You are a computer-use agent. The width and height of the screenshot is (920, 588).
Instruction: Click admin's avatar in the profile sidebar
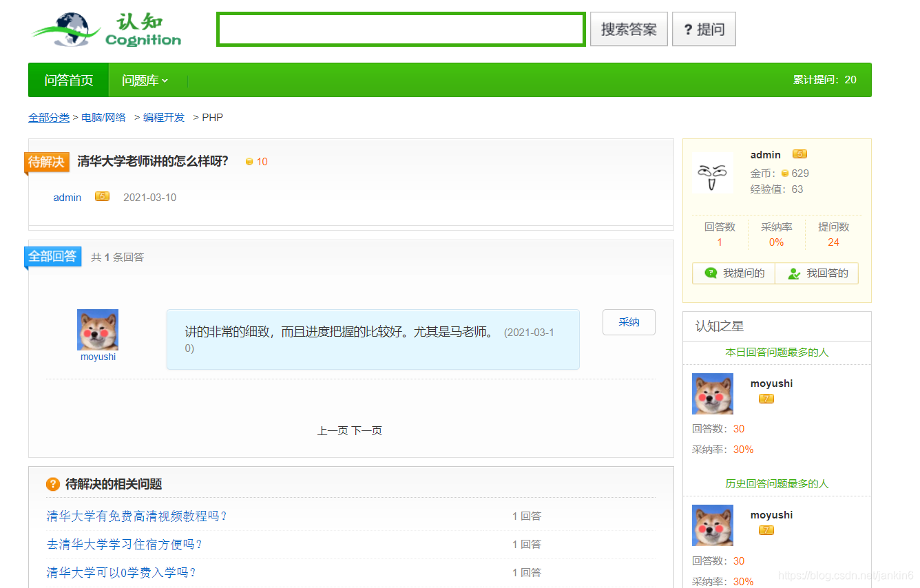coord(712,173)
